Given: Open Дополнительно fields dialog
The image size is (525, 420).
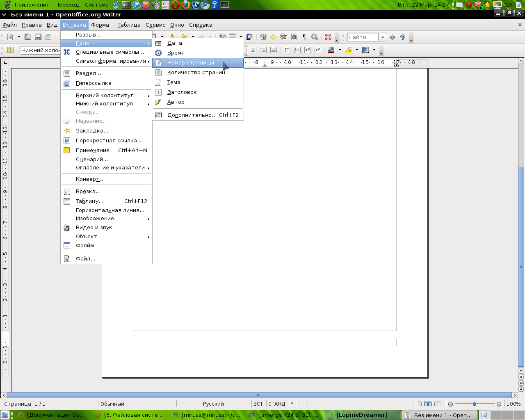Looking at the screenshot, I should (x=198, y=115).
